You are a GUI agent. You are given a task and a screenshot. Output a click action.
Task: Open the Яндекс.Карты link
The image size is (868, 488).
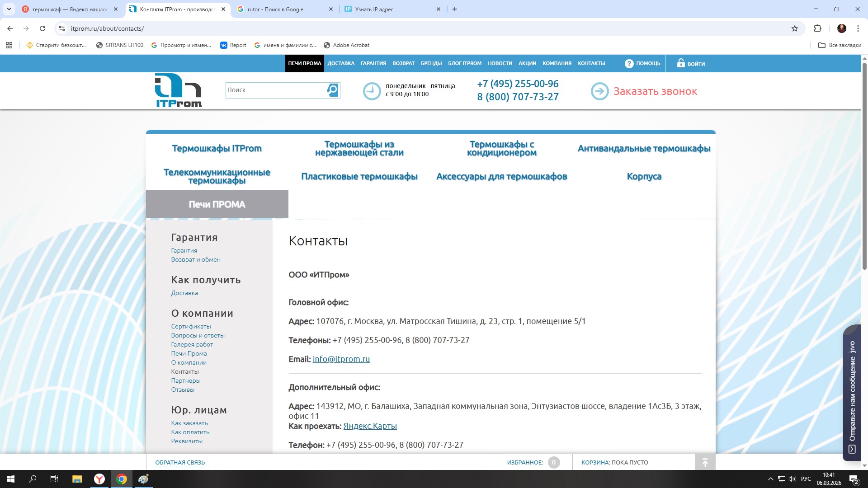click(x=370, y=426)
